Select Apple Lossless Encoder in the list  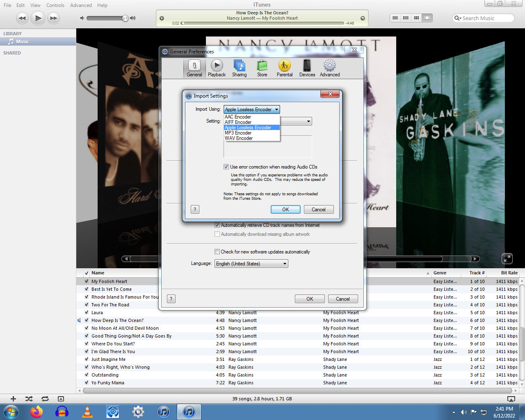[252, 128]
